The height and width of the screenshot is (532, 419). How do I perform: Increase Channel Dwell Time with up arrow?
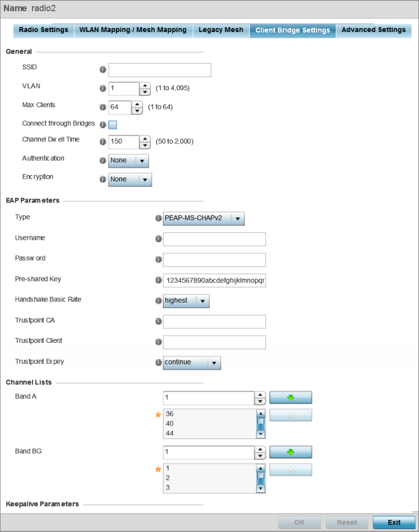[x=145, y=139]
